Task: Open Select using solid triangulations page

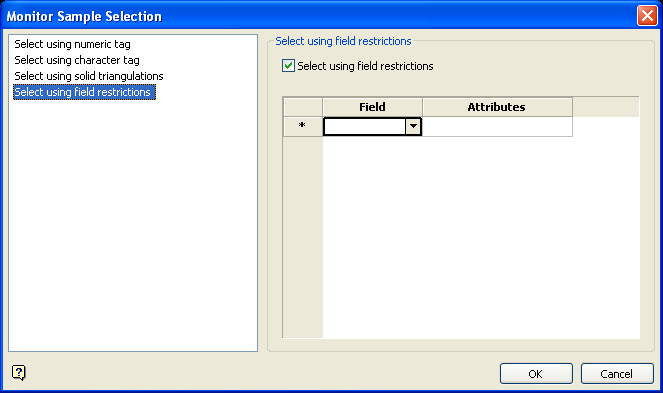Action: click(89, 76)
